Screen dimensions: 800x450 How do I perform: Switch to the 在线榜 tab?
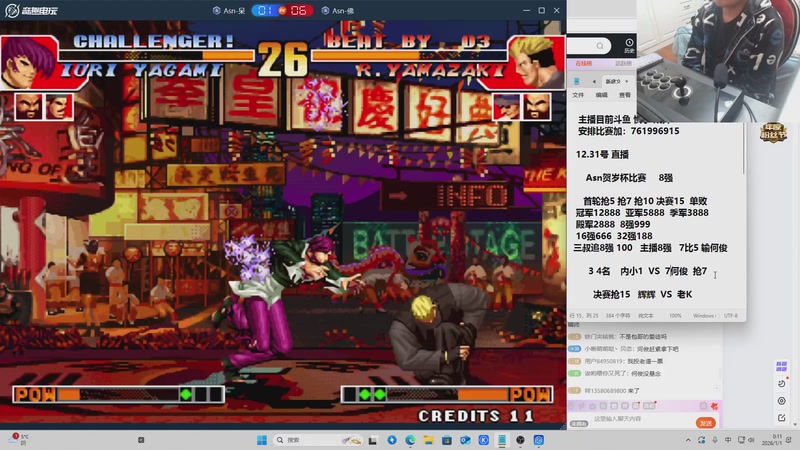click(584, 63)
